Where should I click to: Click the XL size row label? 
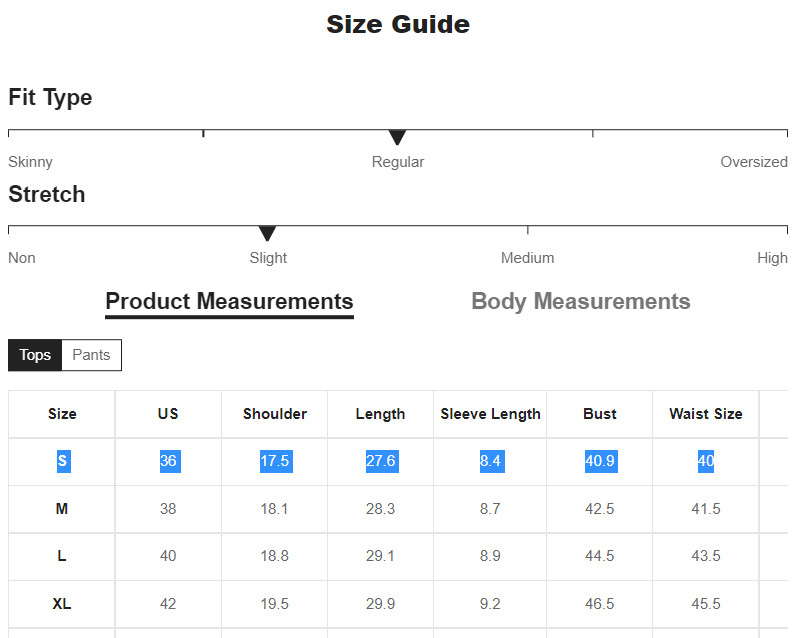coord(62,604)
